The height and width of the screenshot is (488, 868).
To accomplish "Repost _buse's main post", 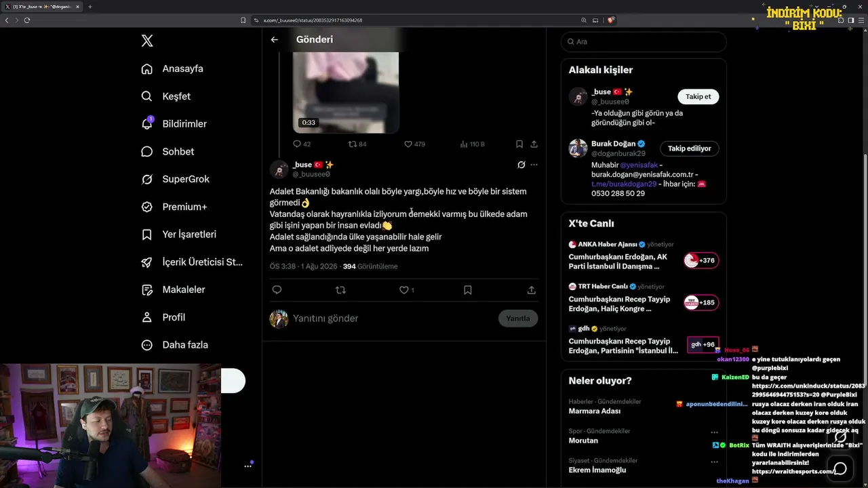I will tap(340, 290).
